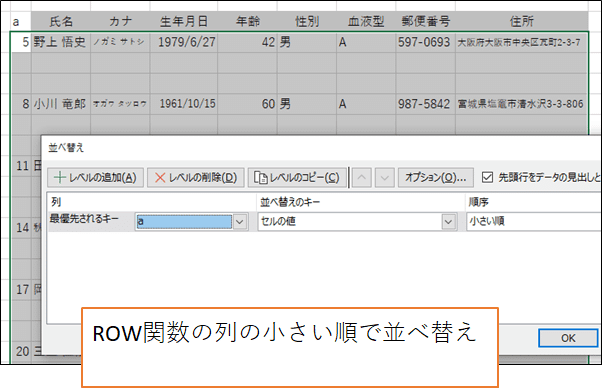This screenshot has height=388, width=602.
Task: Open the sort オプション dialog
Action: click(x=436, y=177)
